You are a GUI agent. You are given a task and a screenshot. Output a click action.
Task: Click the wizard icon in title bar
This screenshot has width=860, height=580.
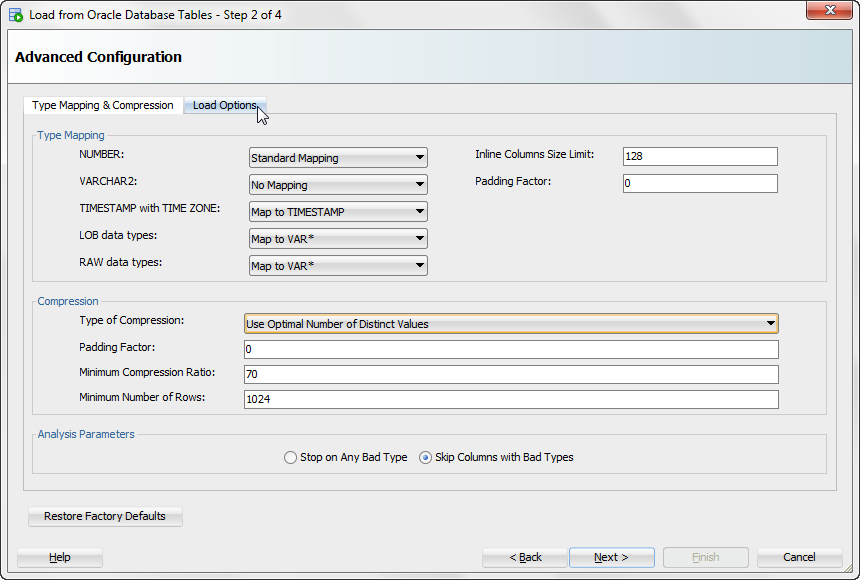16,15
